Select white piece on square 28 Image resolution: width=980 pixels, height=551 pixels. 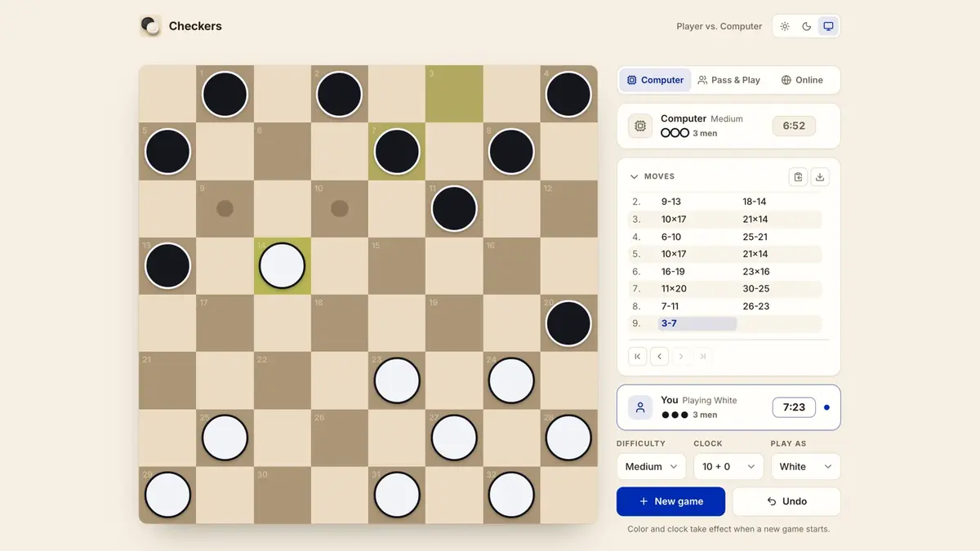click(x=568, y=438)
